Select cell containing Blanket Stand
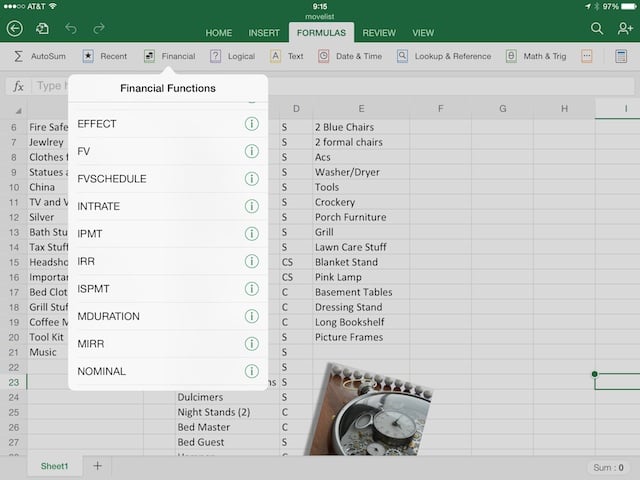Viewport: 640px width, 480px height. coord(361,262)
